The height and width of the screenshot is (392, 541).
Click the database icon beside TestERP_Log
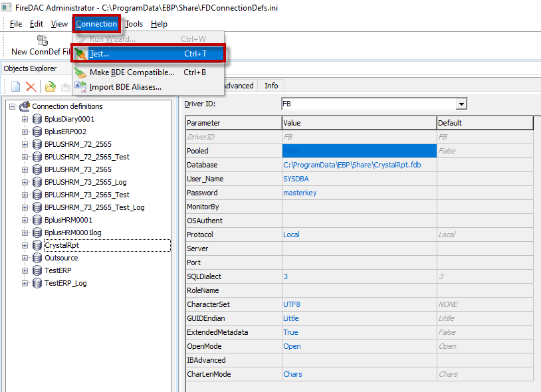[37, 283]
